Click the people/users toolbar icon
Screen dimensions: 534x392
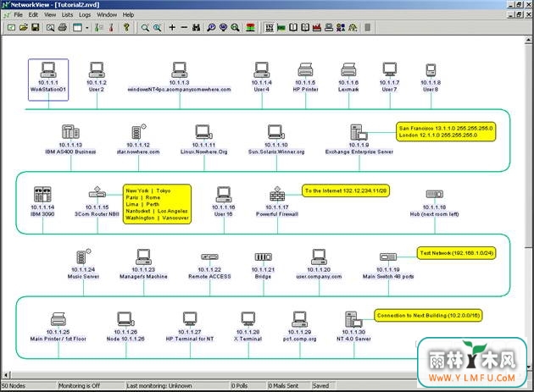(x=341, y=28)
